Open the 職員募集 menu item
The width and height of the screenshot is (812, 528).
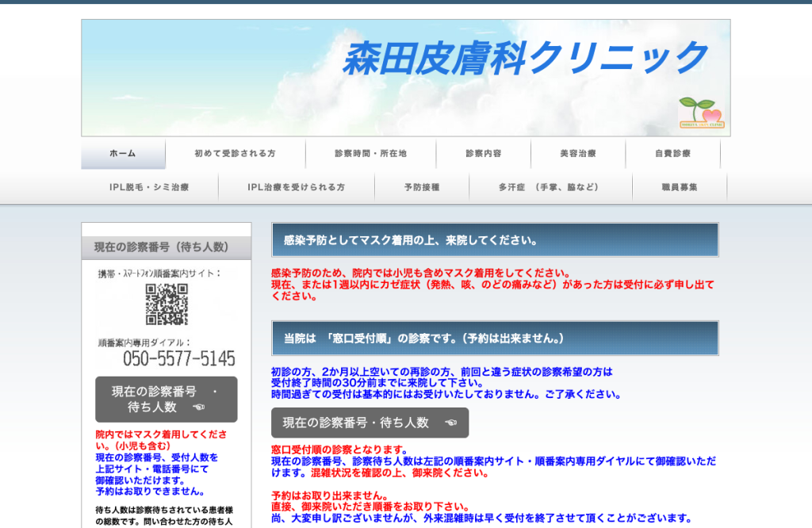(680, 187)
